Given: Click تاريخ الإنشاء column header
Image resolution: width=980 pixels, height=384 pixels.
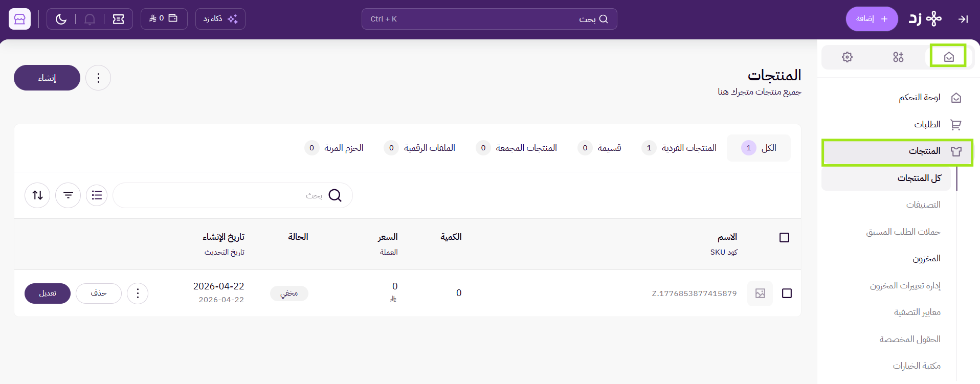Looking at the screenshot, I should [x=224, y=237].
